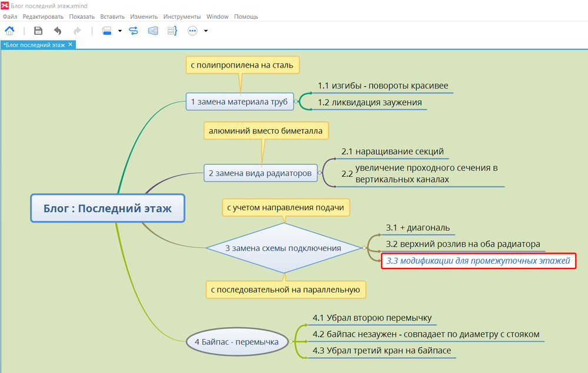This screenshot has height=373, width=588.
Task: Click the boundary icon in toolbar
Action: pos(153,31)
